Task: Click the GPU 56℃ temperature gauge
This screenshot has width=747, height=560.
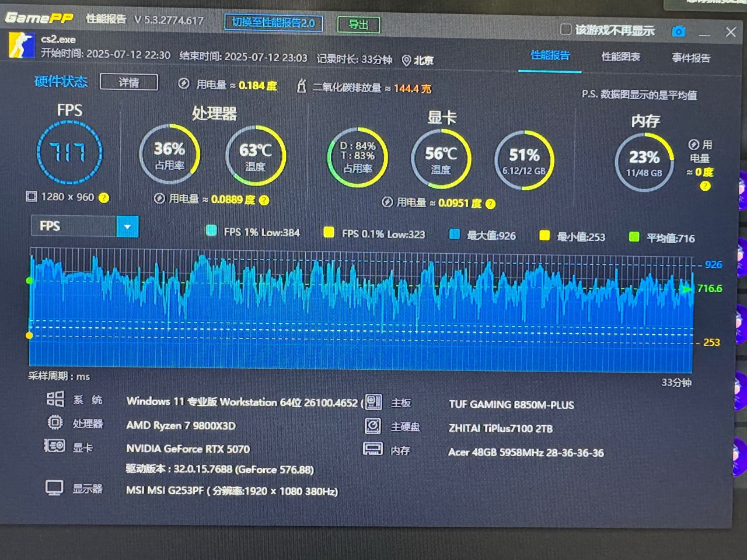Action: [x=441, y=159]
